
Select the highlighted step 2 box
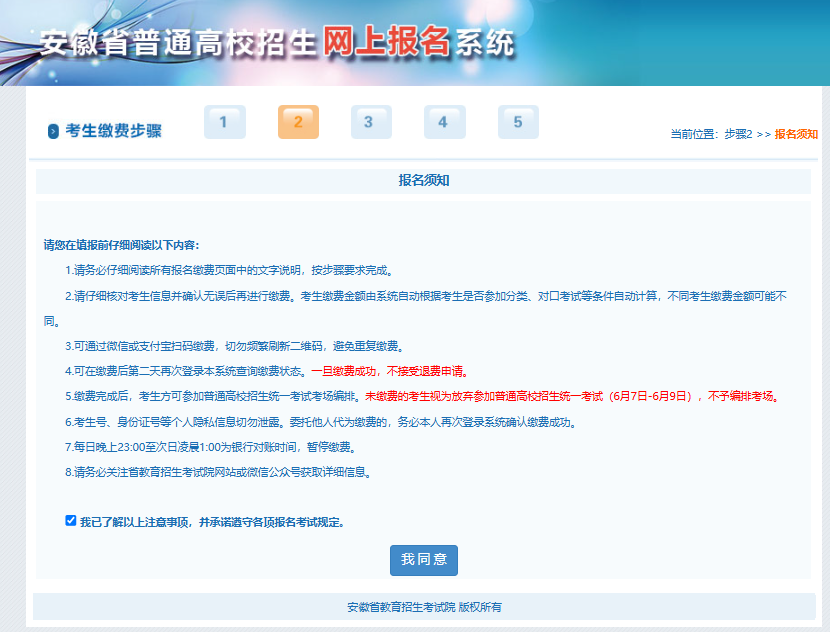[x=297, y=122]
